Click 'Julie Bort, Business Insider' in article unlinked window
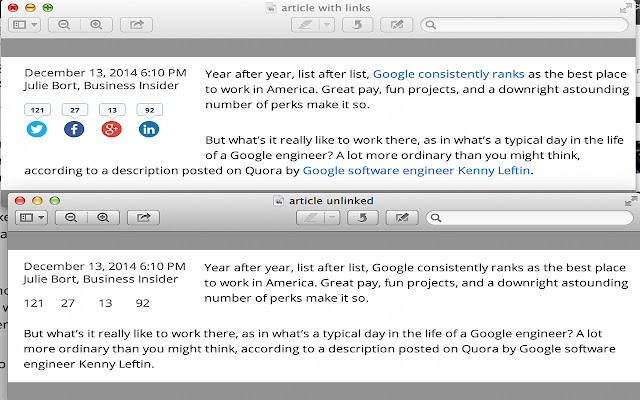The image size is (640, 400). pyautogui.click(x=101, y=279)
